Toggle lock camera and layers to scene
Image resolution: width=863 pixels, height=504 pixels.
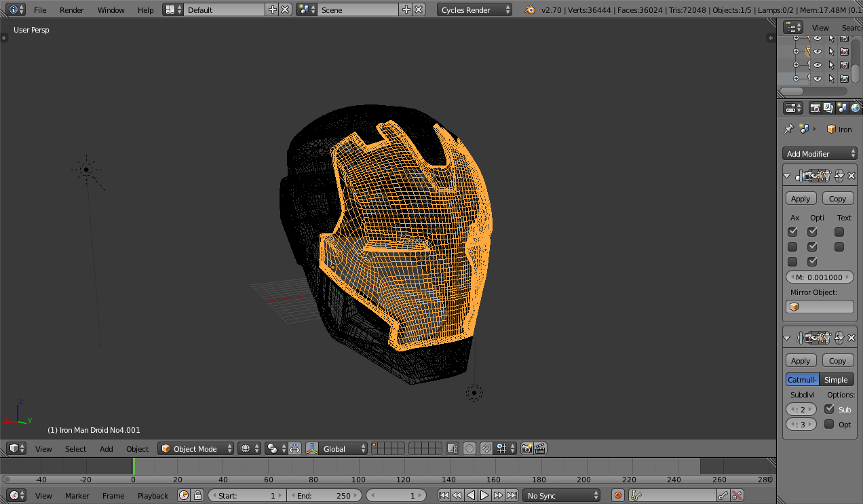[453, 448]
